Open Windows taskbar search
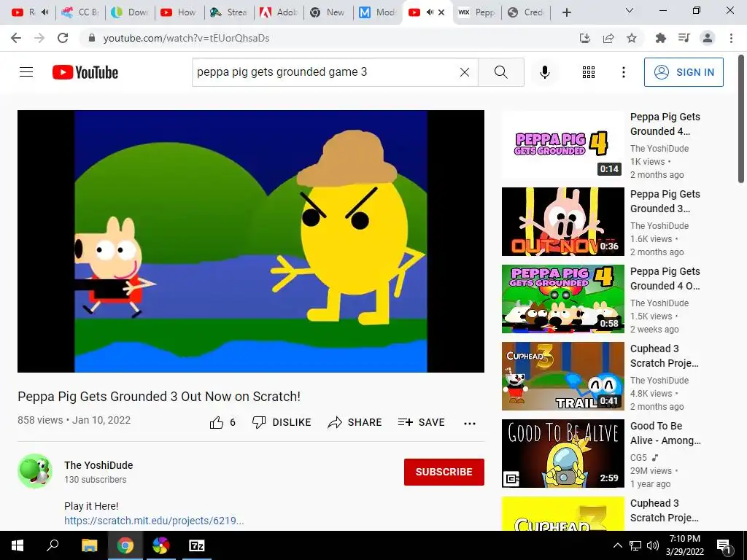This screenshot has width=747, height=560. (53, 545)
